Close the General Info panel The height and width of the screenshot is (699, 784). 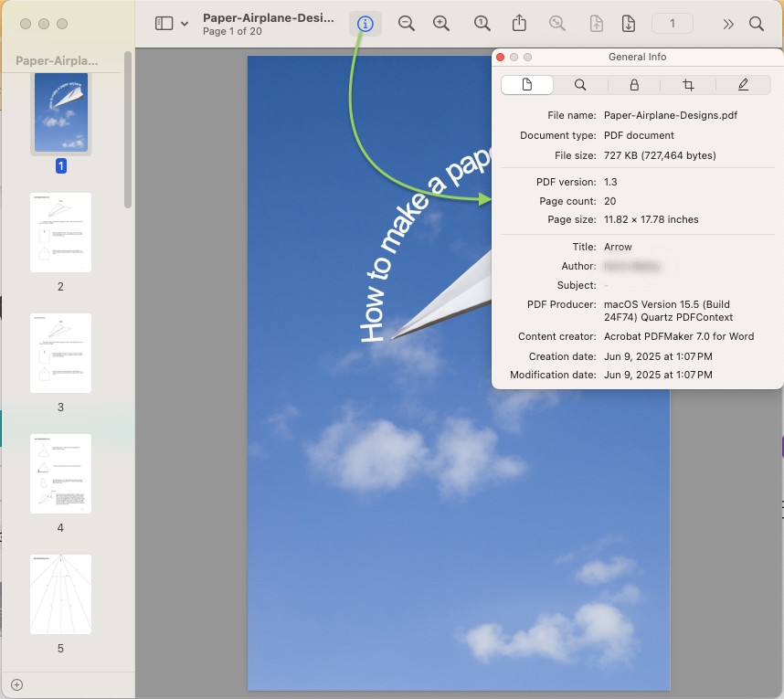500,57
